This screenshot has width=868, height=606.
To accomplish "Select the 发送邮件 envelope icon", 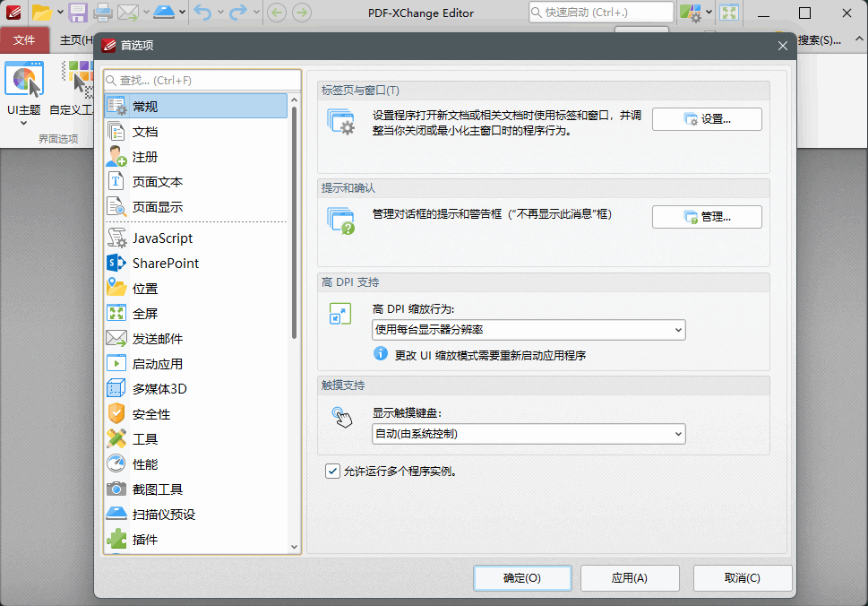I will 116,338.
